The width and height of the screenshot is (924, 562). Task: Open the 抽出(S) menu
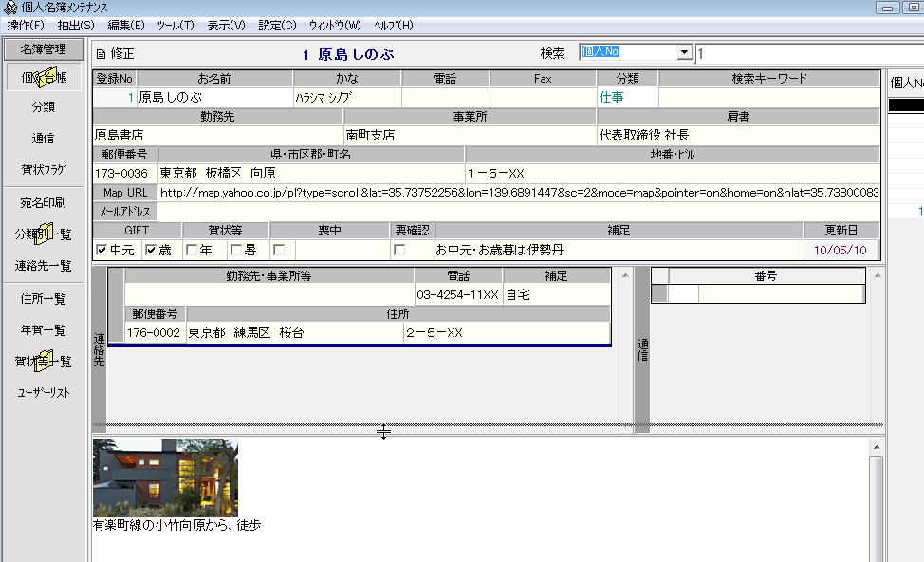coord(76,26)
